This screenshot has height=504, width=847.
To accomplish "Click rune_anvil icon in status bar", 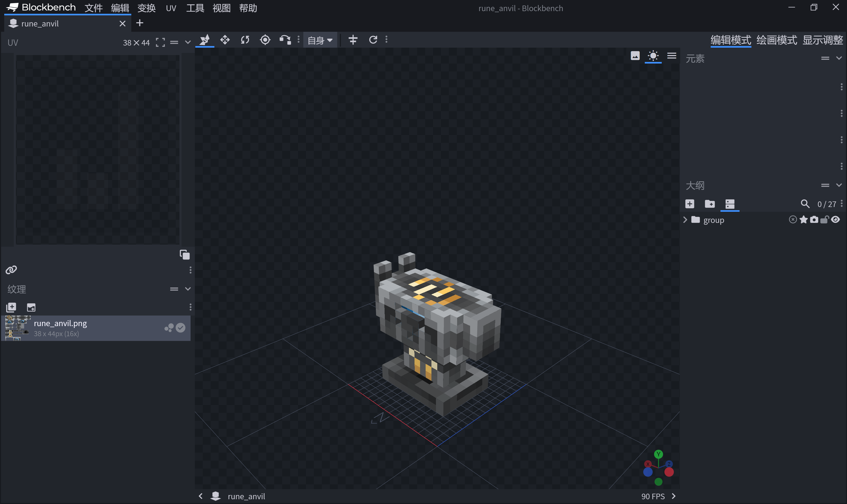I will [215, 496].
